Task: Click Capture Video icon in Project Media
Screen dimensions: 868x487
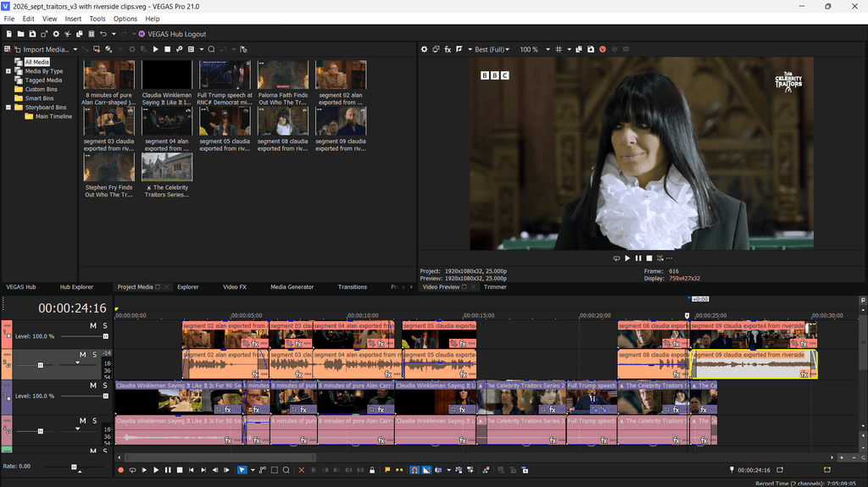Action: point(97,49)
